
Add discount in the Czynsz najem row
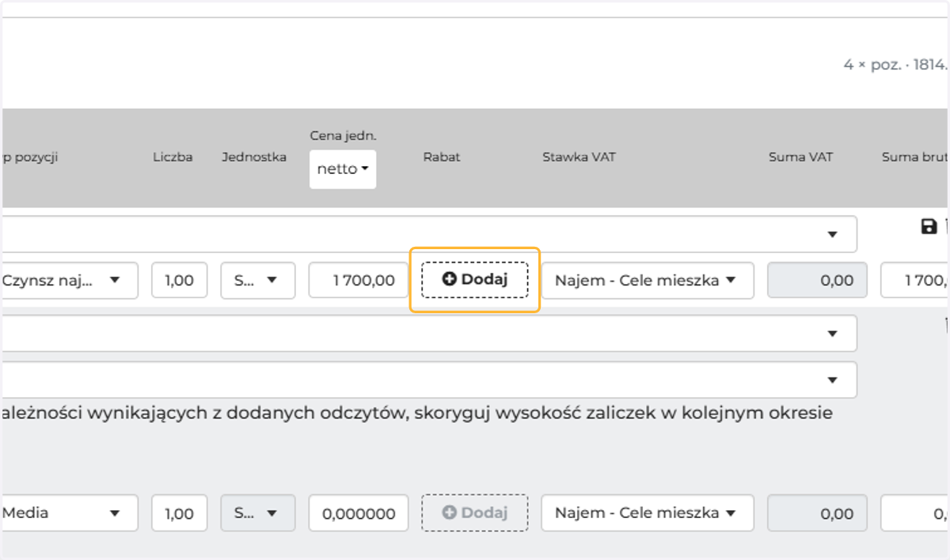tap(474, 279)
